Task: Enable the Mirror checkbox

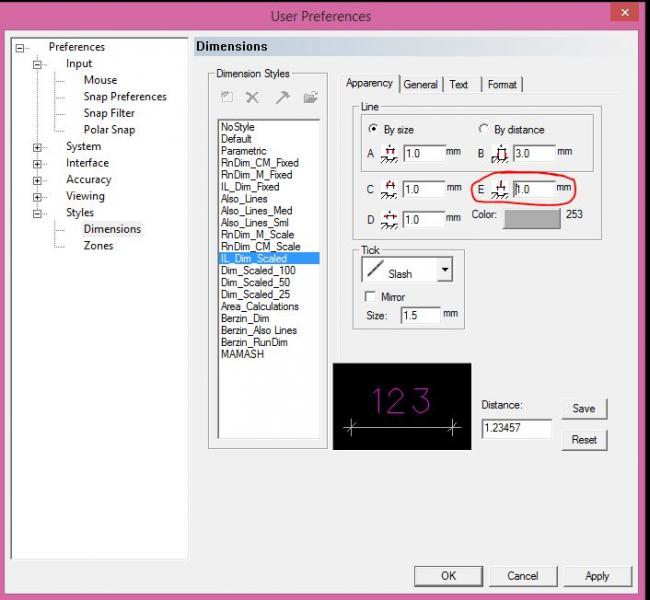Action: coord(371,297)
